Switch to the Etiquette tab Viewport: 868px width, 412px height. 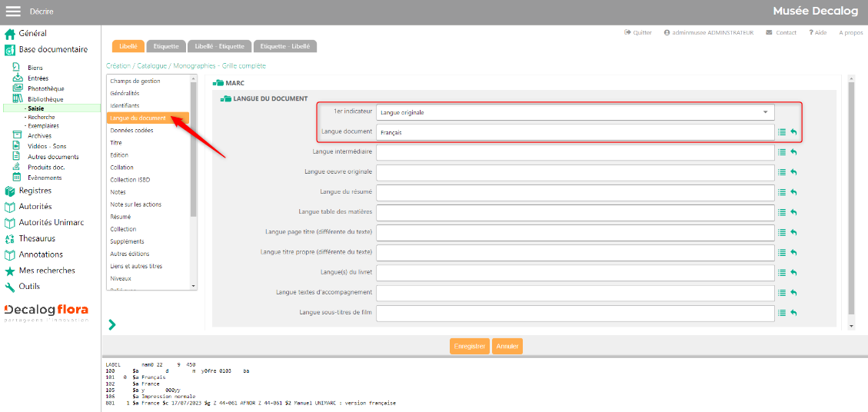pos(166,47)
